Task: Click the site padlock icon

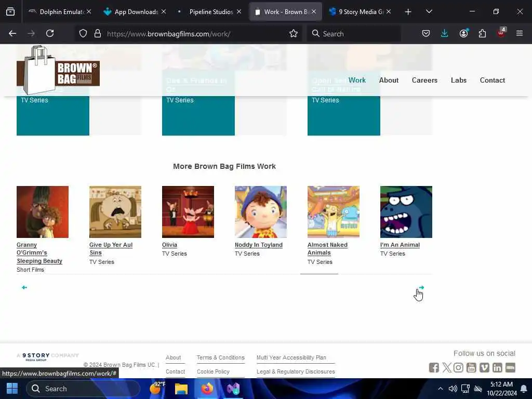Action: click(x=98, y=33)
